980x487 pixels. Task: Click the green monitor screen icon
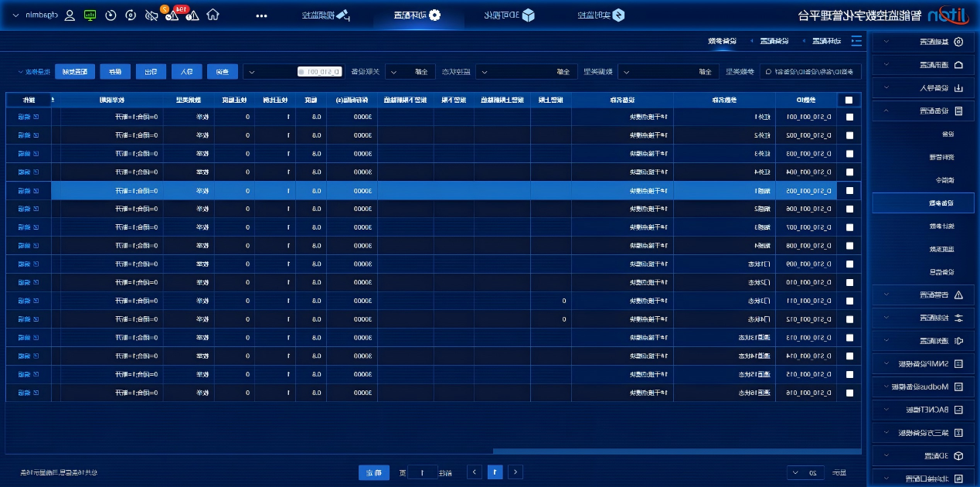(90, 15)
